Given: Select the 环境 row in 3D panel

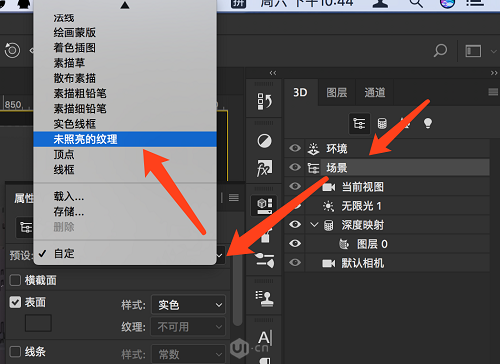Looking at the screenshot, I should pos(397,148).
